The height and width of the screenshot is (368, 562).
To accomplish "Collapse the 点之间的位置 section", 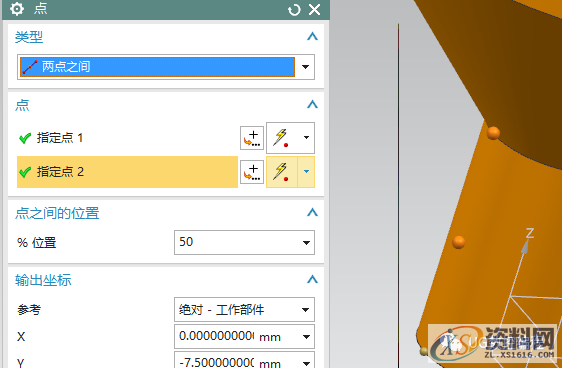I will [x=312, y=212].
